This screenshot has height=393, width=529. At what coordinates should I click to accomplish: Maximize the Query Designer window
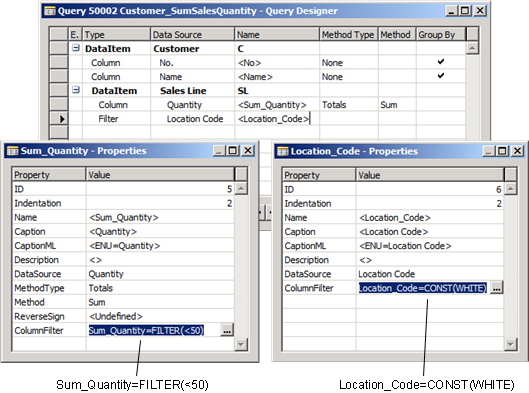(465, 11)
